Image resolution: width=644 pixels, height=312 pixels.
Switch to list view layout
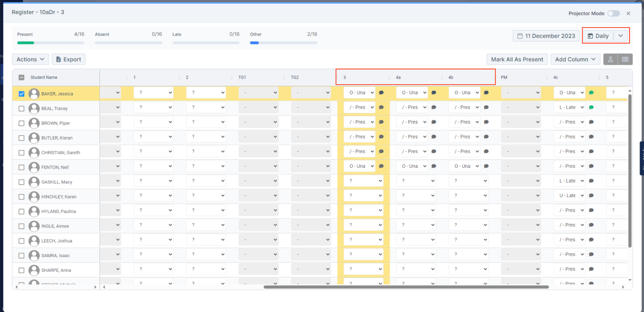click(625, 59)
